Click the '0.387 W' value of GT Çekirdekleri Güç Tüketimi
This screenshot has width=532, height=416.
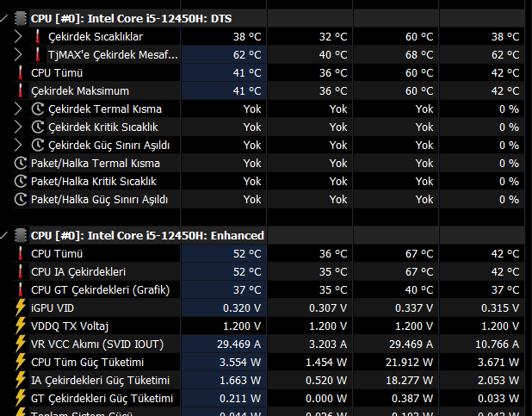pos(412,398)
